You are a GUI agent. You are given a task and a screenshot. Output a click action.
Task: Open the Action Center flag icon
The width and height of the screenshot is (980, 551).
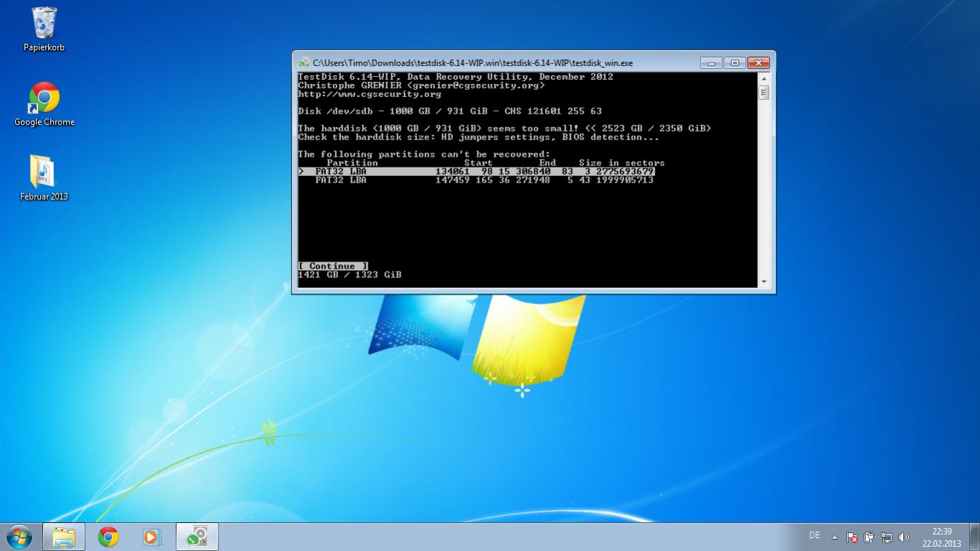(852, 537)
